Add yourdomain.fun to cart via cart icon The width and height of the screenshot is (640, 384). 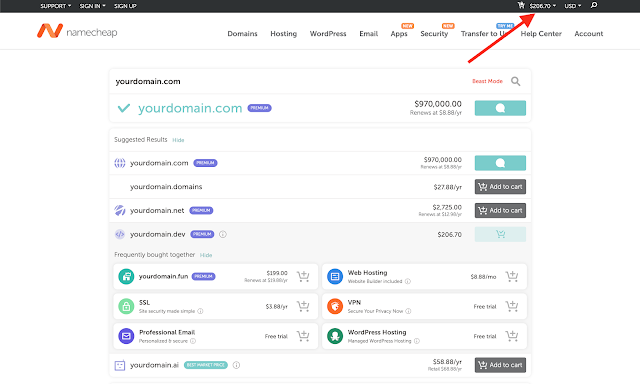coord(303,276)
